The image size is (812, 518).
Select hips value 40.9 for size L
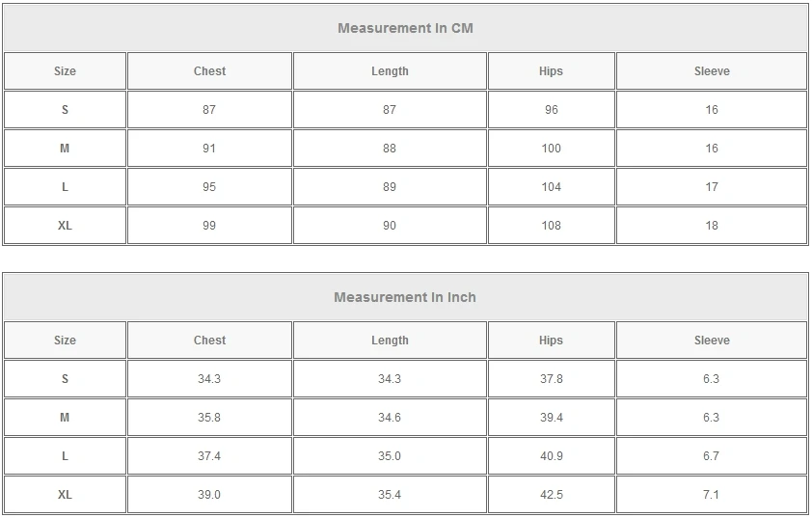[551, 456]
